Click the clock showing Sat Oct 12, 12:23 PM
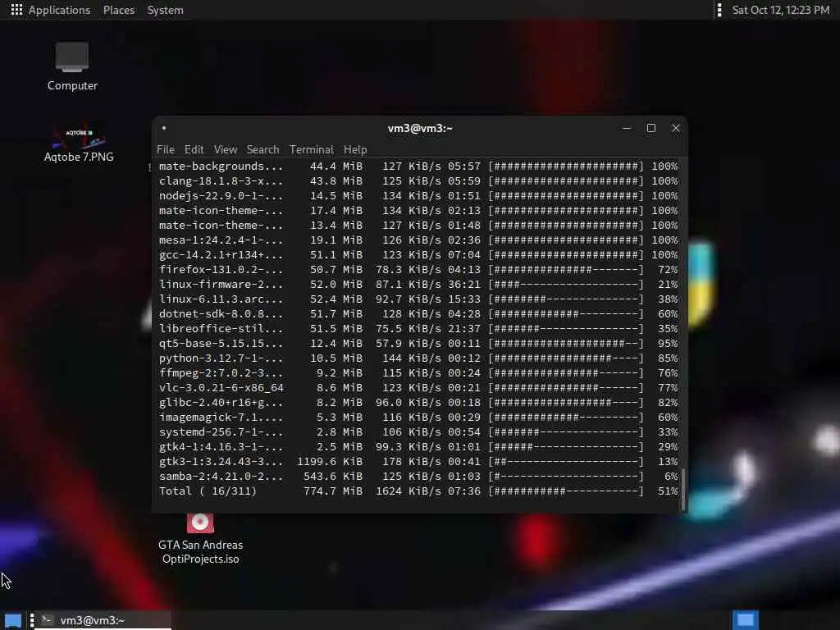The height and width of the screenshot is (630, 840). (x=781, y=10)
